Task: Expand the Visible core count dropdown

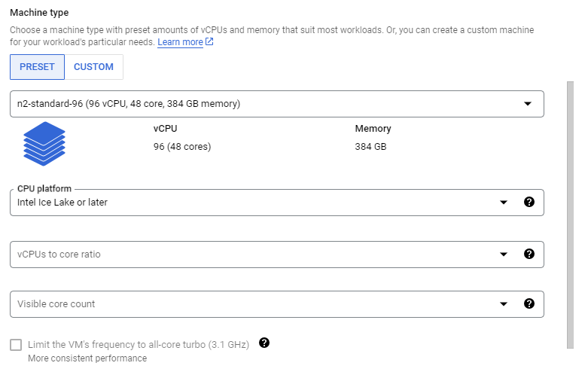Action: (248, 304)
